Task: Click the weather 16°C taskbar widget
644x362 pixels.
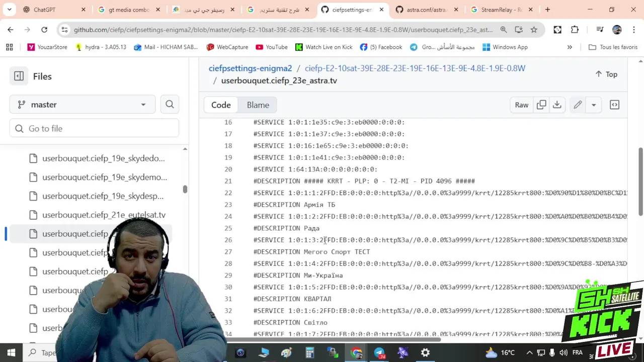Action: (x=500, y=352)
